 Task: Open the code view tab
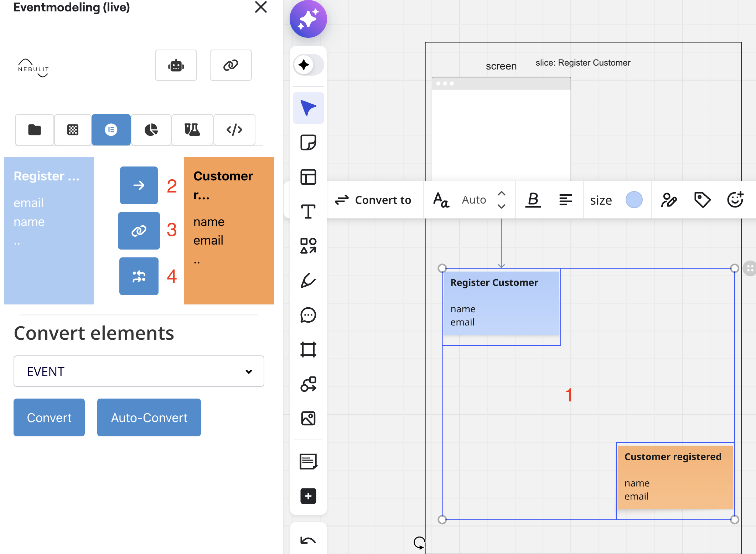[x=234, y=130]
